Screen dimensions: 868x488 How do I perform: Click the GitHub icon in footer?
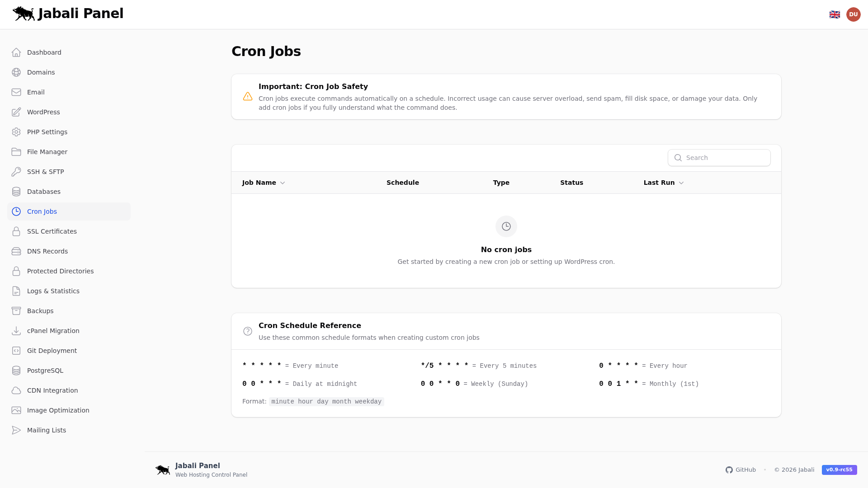pos(729,470)
